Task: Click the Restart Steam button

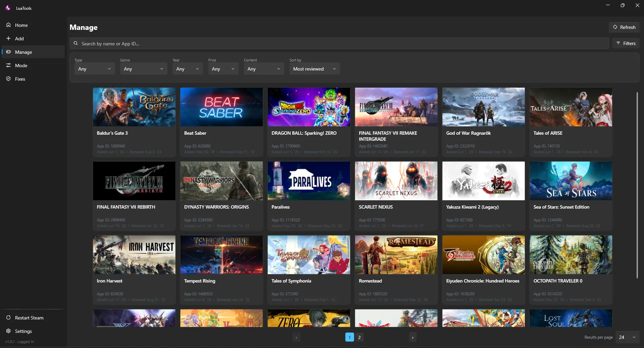Action: pos(33,318)
